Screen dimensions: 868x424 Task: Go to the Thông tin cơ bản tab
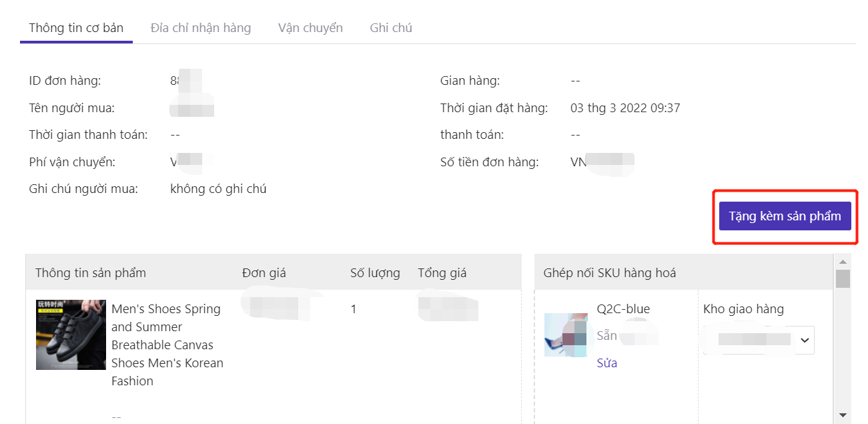pyautogui.click(x=76, y=28)
